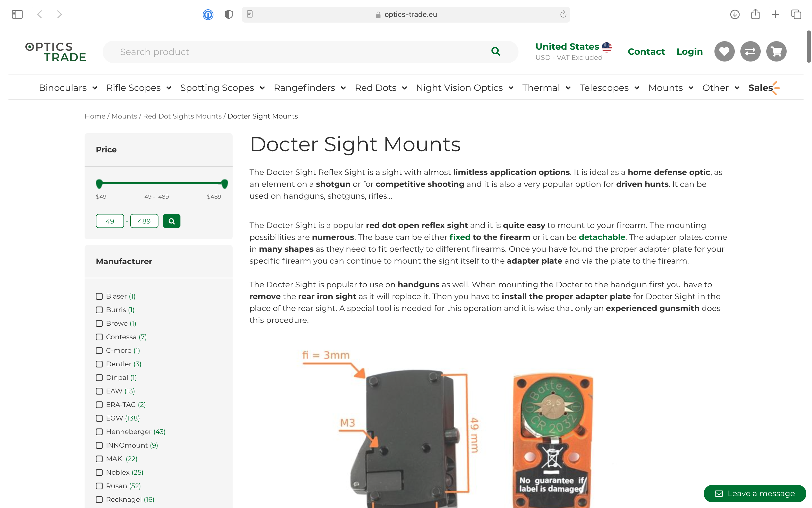The width and height of the screenshot is (812, 508).
Task: Check the Dentler manufacturer checkbox
Action: pos(99,364)
